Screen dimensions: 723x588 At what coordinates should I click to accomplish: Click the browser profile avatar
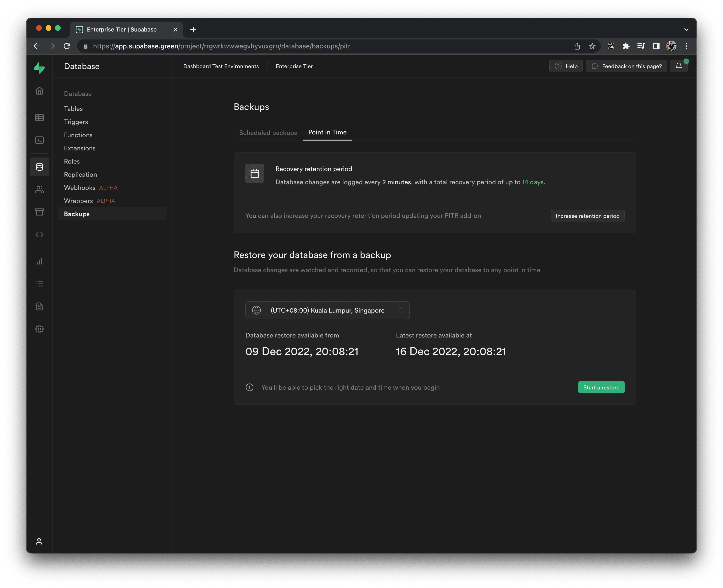tap(671, 46)
